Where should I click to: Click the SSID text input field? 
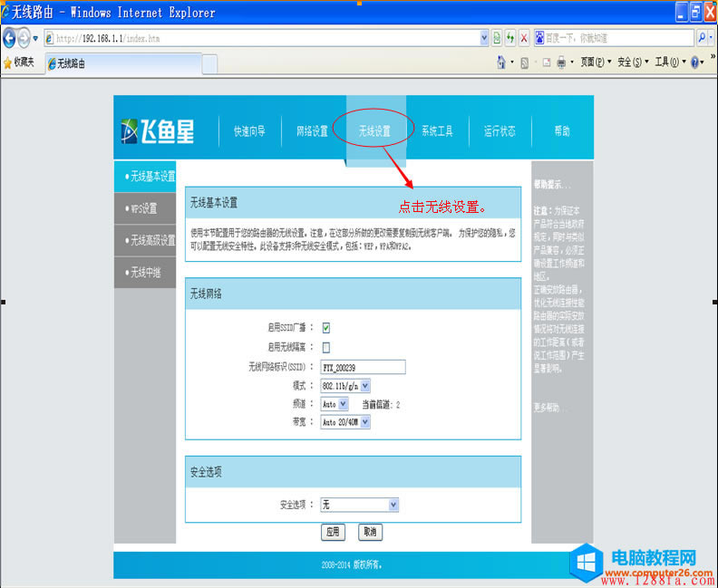[363, 367]
